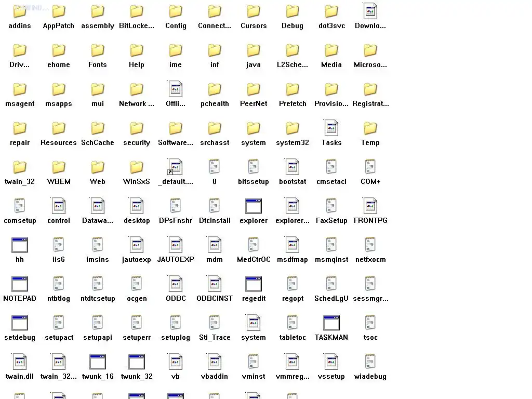532x399 pixels.
Task: Select the Prefetch folder icon
Action: [x=292, y=89]
